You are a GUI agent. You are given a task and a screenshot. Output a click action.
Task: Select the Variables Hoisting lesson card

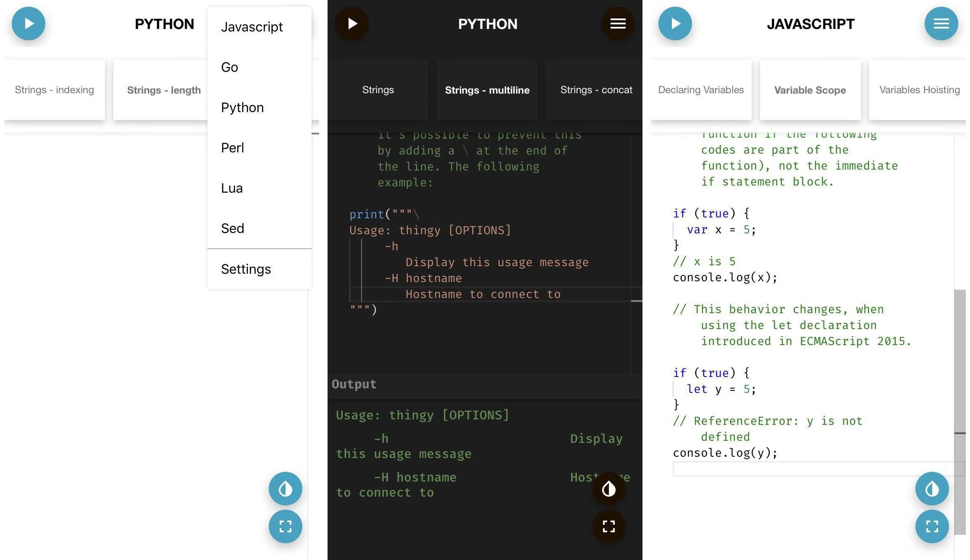[x=918, y=90]
